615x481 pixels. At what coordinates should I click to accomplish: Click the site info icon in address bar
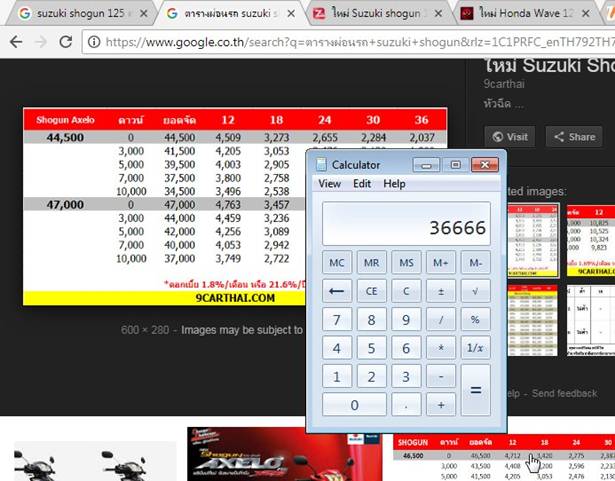(94, 42)
